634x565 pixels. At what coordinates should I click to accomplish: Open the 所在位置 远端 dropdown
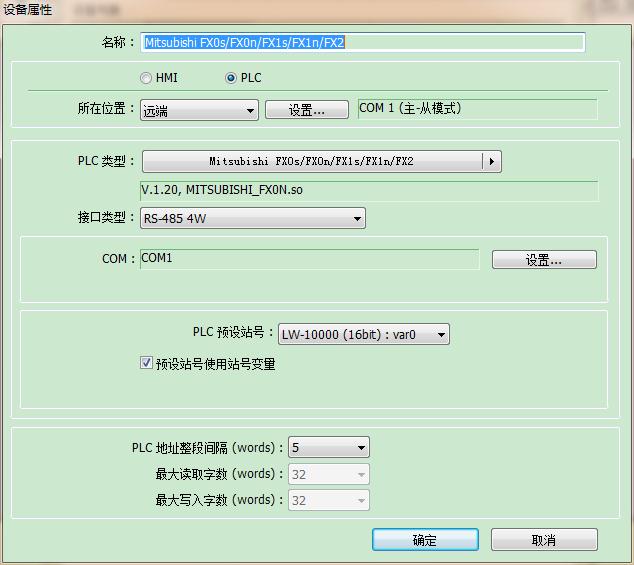click(199, 110)
